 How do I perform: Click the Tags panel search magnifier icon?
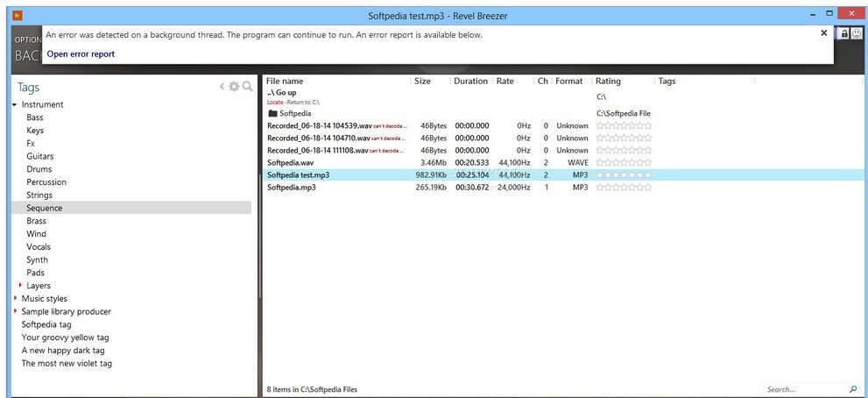(247, 87)
